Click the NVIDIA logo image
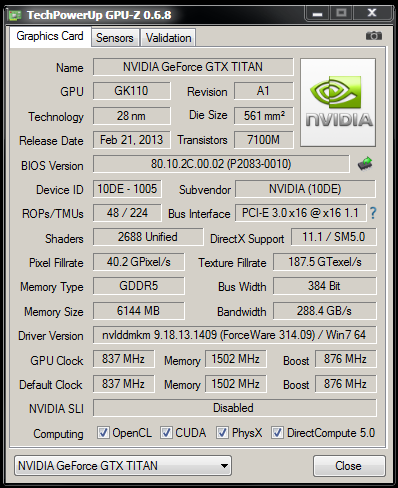This screenshot has width=398, height=488. click(x=338, y=102)
